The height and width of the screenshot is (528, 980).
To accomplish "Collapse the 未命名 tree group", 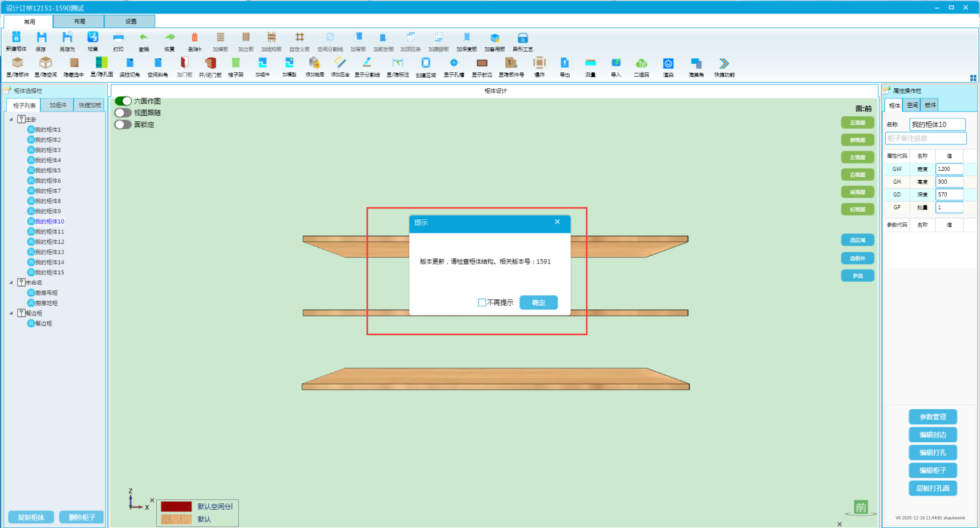I will [x=11, y=283].
